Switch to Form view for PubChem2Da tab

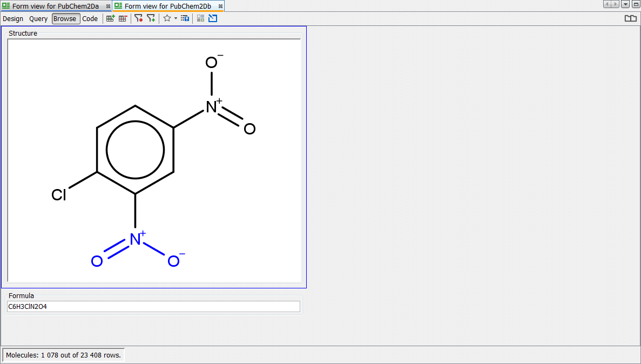[55, 6]
